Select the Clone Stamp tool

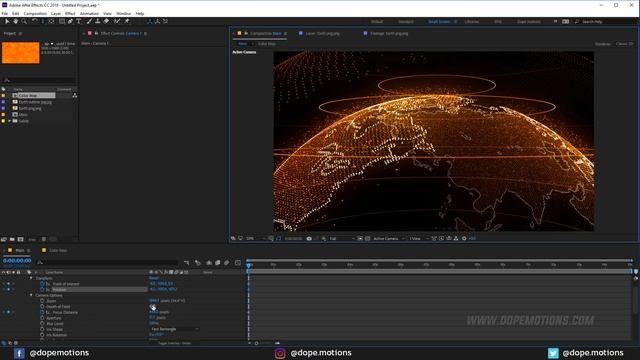[x=98, y=21]
